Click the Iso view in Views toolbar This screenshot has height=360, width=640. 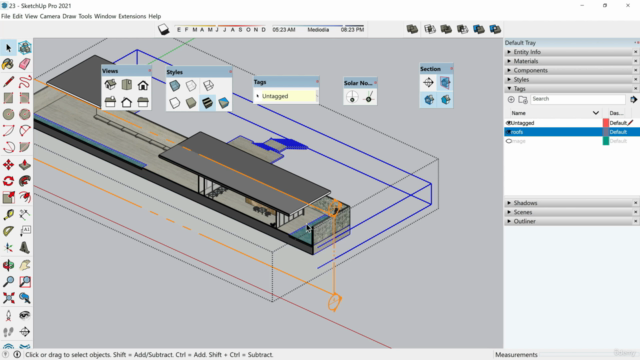[x=110, y=85]
